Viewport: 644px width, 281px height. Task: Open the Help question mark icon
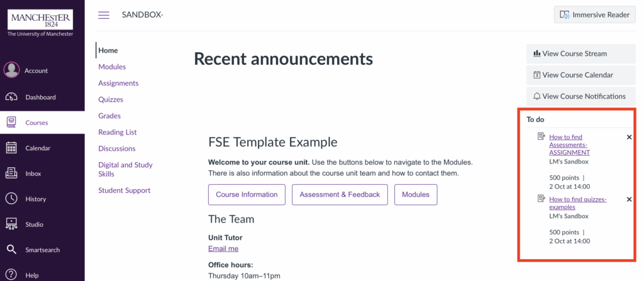(x=11, y=275)
